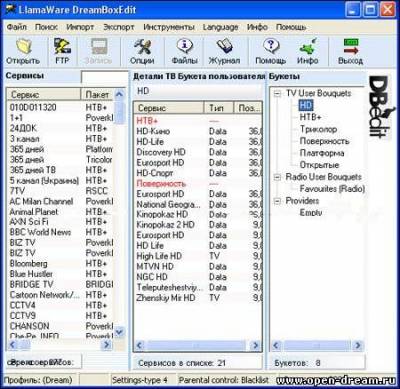The image size is (400, 389).
Task: Click the Выход exit icon
Action: click(x=350, y=47)
